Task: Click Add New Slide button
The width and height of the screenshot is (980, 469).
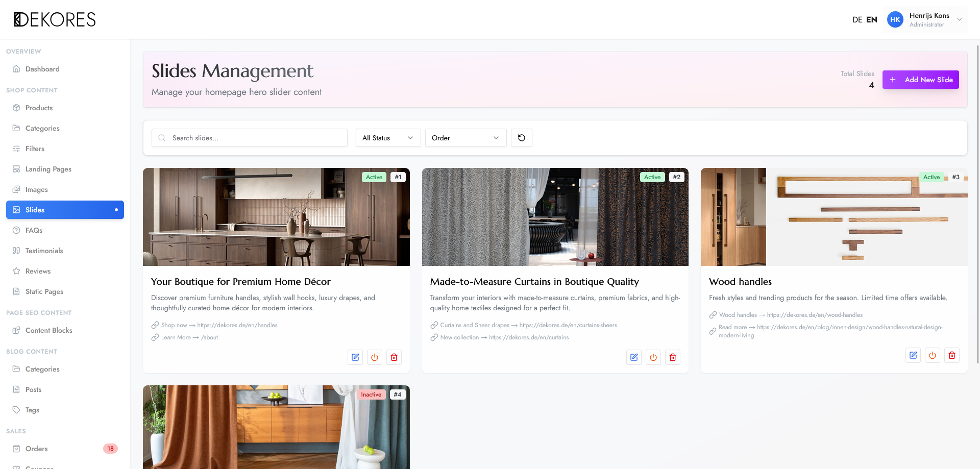Action: (921, 80)
